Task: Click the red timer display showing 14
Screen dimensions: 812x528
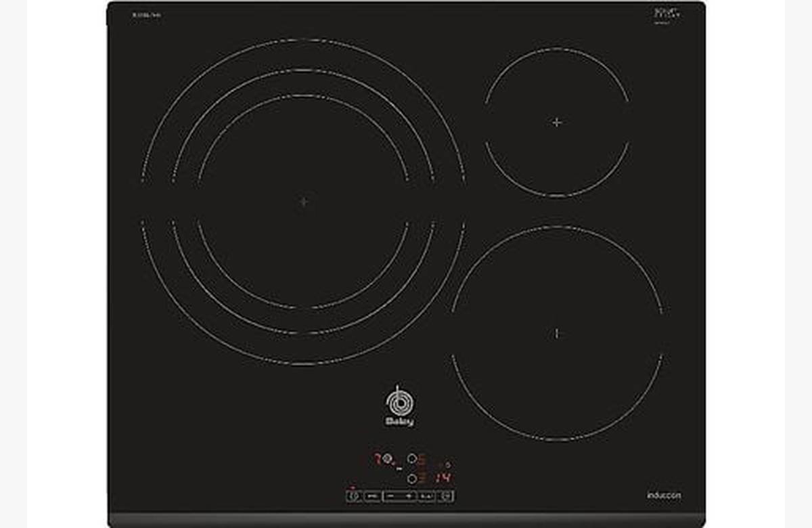Action: [444, 478]
